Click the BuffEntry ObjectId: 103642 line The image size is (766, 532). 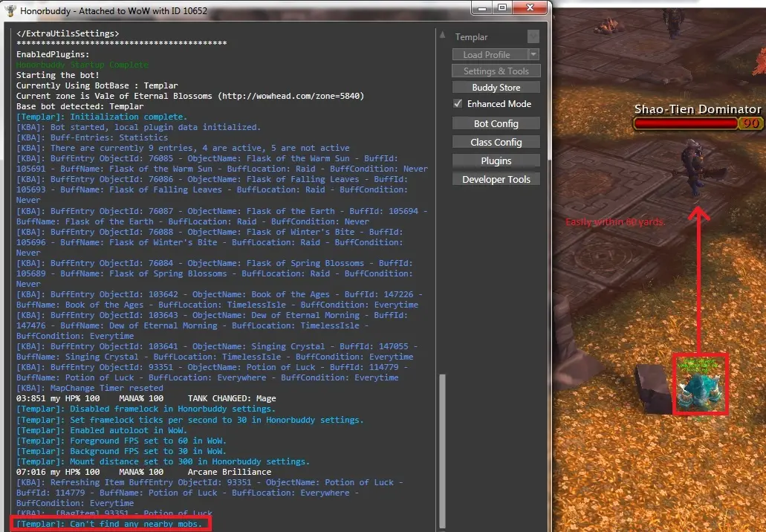[x=219, y=299]
